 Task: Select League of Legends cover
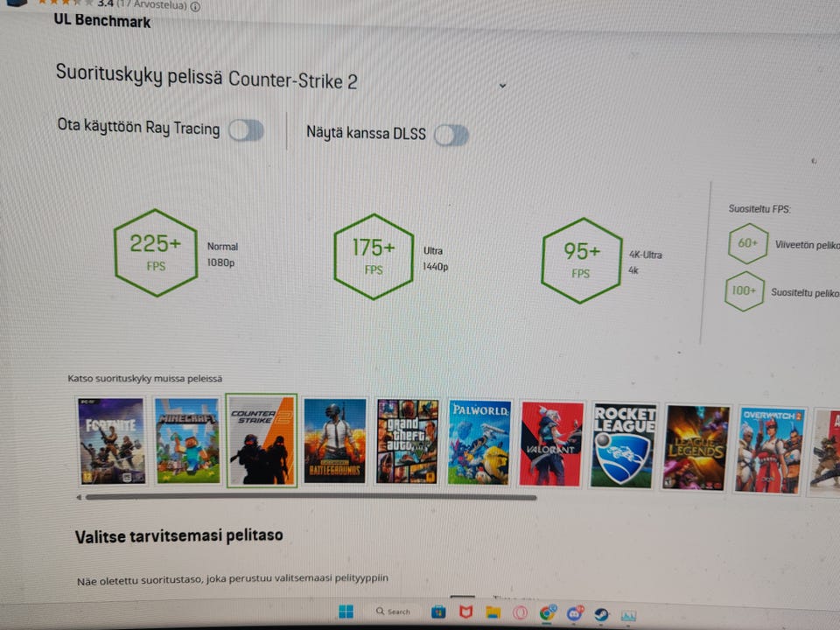696,448
